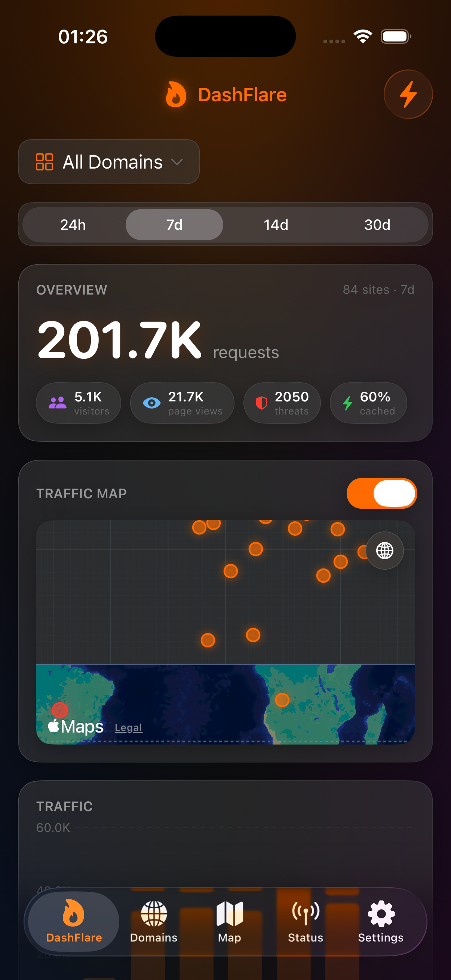Tap the globe button on the traffic map
The width and height of the screenshot is (451, 980).
click(385, 551)
